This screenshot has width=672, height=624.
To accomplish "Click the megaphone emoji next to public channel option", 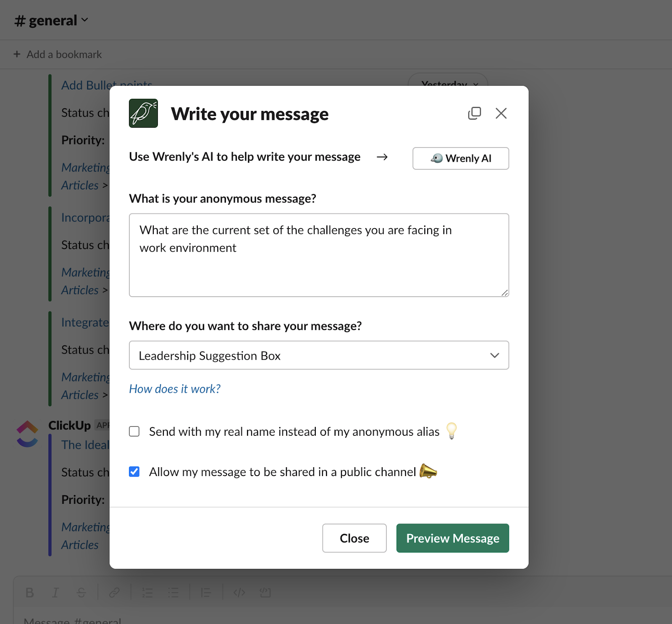I will click(x=428, y=471).
